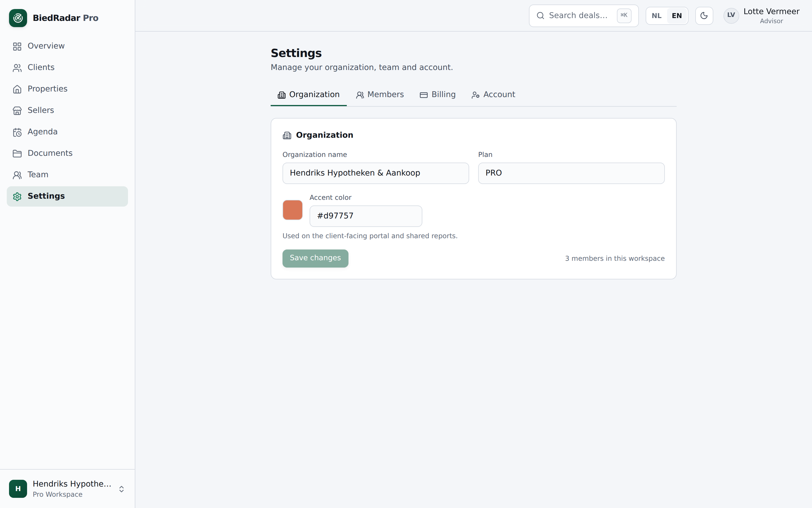Click the Accent color label
Image resolution: width=812 pixels, height=508 pixels.
coord(330,198)
